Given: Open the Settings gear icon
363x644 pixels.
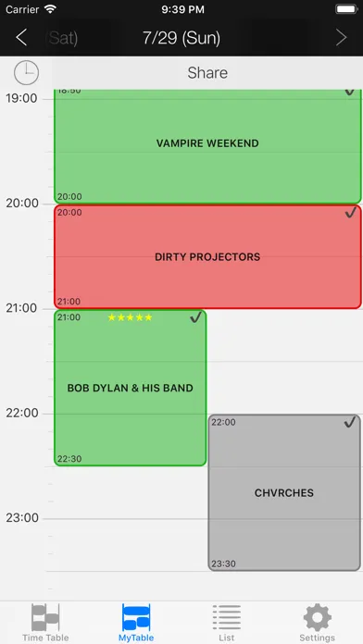Looking at the screenshot, I should click(317, 617).
